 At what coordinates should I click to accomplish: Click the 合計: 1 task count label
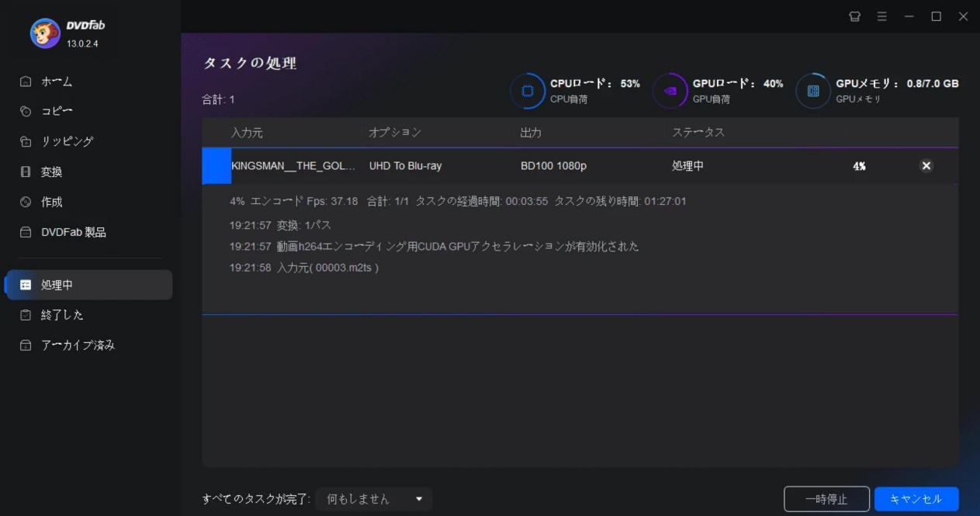pyautogui.click(x=218, y=99)
